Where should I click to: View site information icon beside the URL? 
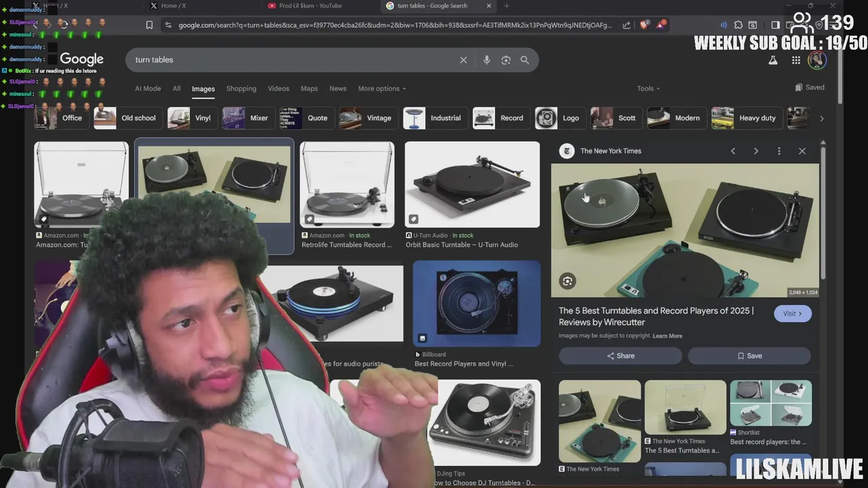tap(168, 25)
